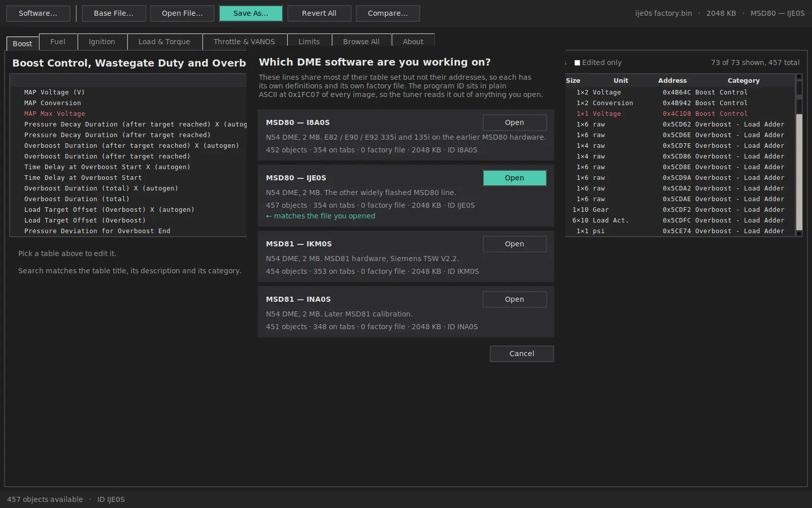Switch to Browse All tab
The height and width of the screenshot is (508, 812).
(x=361, y=42)
